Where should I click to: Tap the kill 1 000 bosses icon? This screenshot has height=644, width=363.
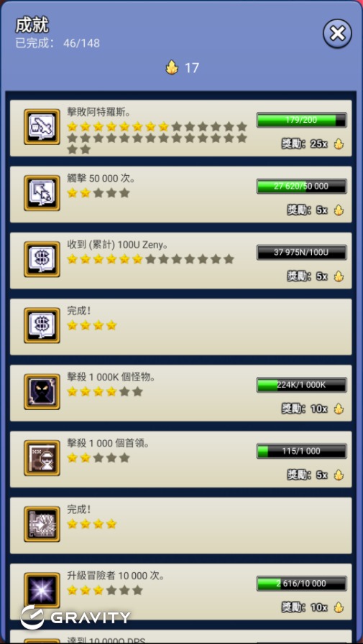pyautogui.click(x=42, y=458)
